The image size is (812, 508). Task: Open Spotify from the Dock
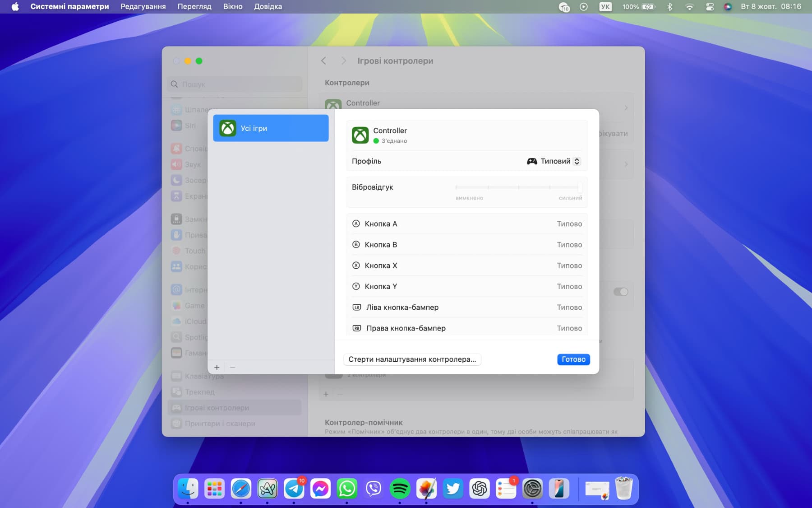pos(400,489)
